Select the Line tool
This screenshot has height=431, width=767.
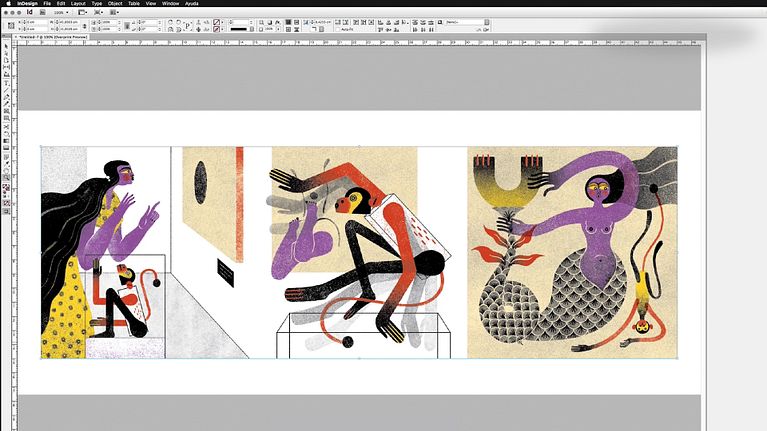pyautogui.click(x=6, y=92)
